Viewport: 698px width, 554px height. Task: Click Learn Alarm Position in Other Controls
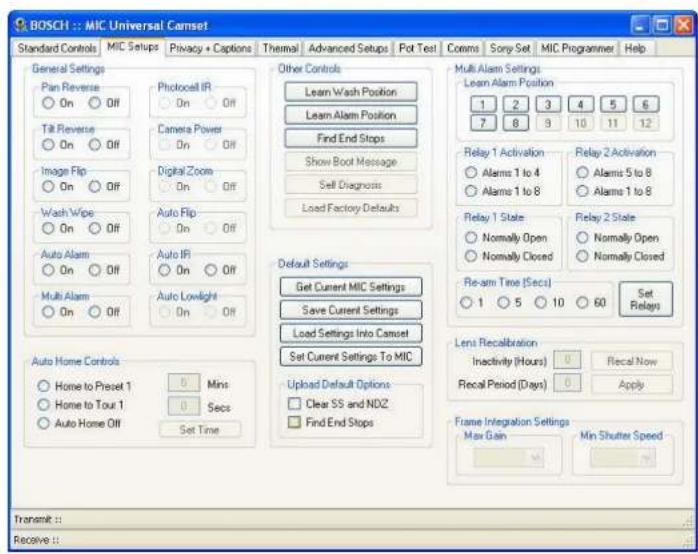click(351, 115)
